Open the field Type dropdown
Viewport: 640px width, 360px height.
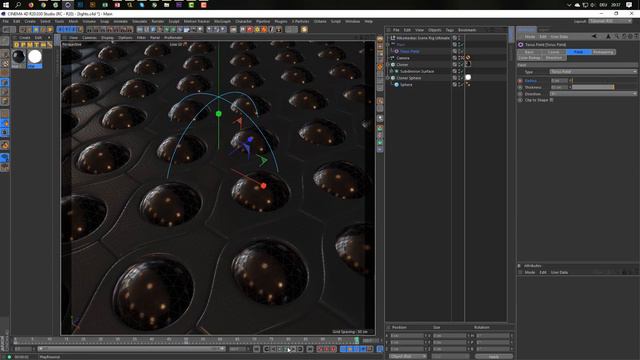593,72
